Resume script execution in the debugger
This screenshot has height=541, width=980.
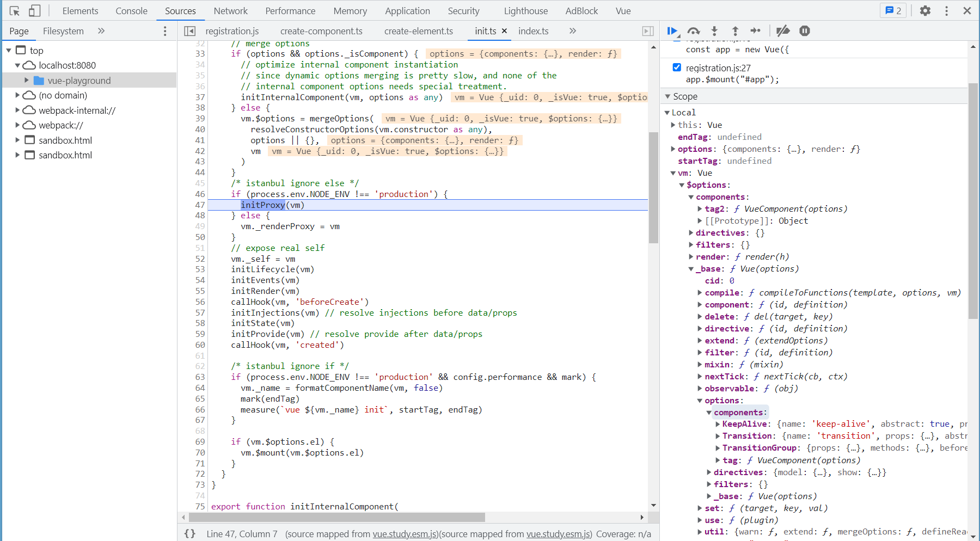pyautogui.click(x=672, y=31)
